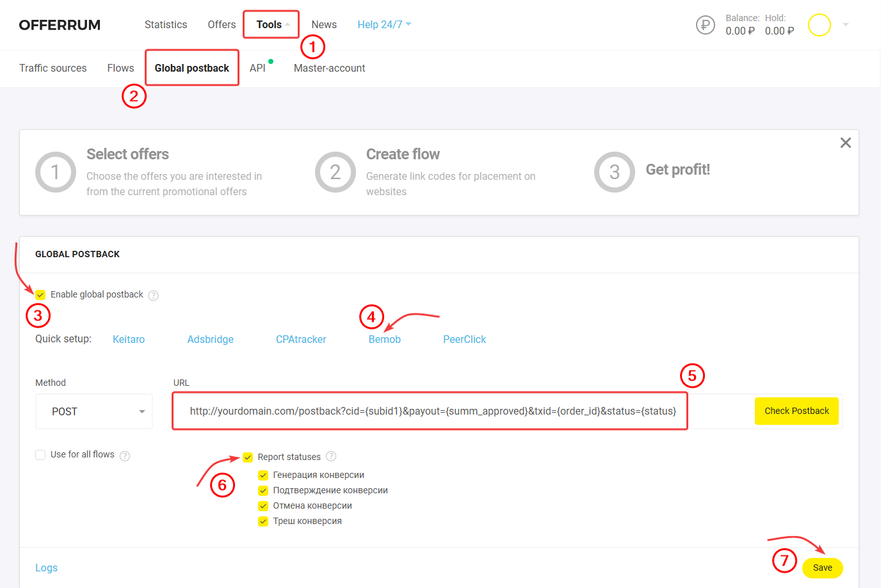Click the green dot API indicator

(271, 61)
